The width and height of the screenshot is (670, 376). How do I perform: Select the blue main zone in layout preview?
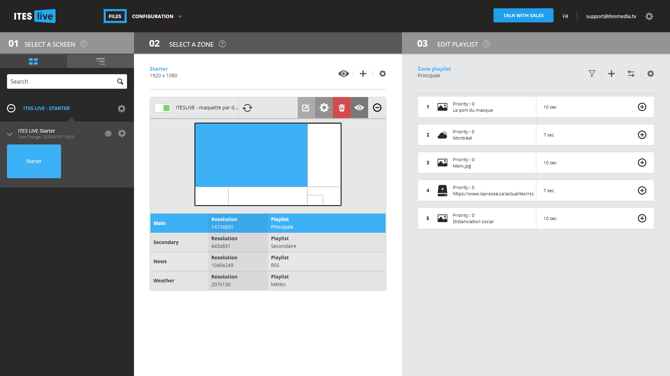(251, 155)
